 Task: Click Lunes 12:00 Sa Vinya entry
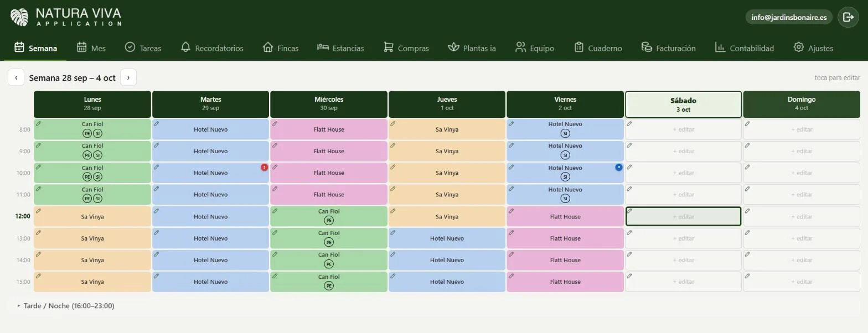(92, 217)
